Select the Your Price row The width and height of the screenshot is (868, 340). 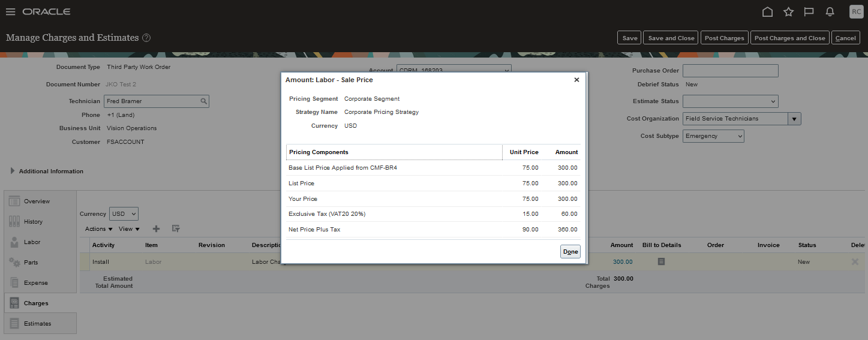[433, 198]
